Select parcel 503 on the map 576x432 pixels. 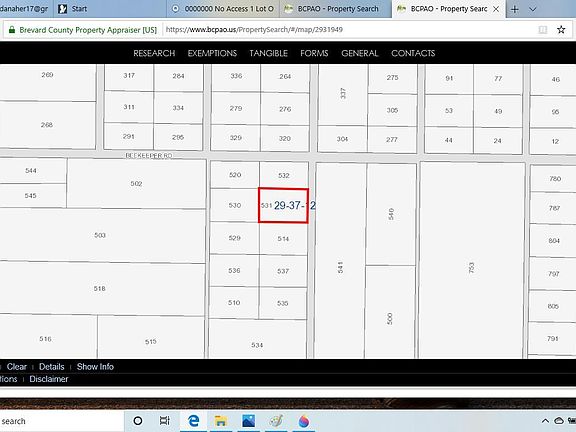(102, 235)
